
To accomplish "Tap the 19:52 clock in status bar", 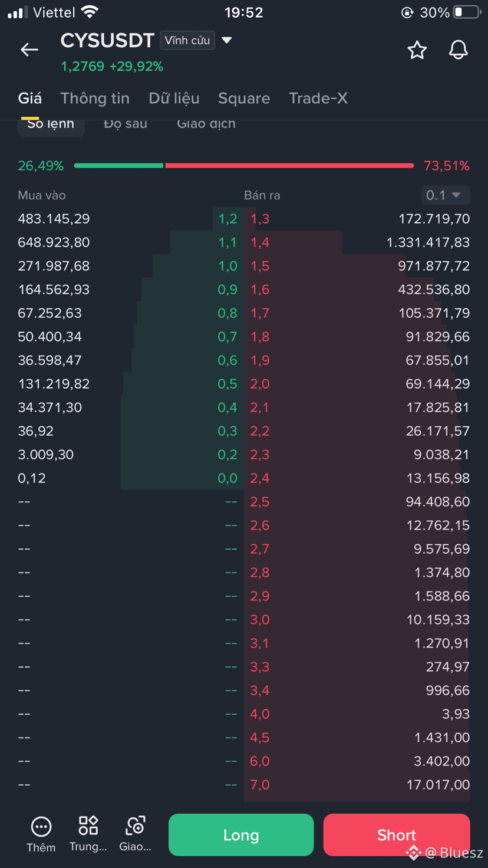I will pos(243,12).
